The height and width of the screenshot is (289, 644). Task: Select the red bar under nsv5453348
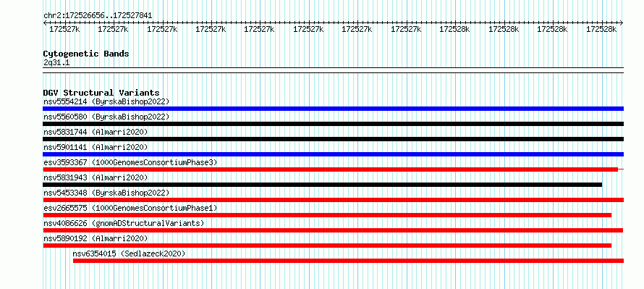pyautogui.click(x=333, y=200)
